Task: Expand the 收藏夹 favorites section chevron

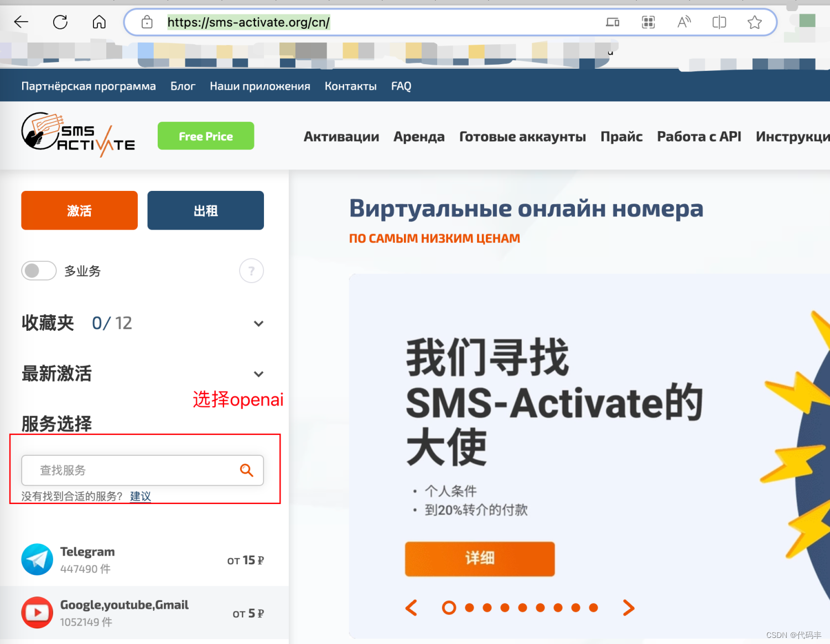Action: pos(258,324)
